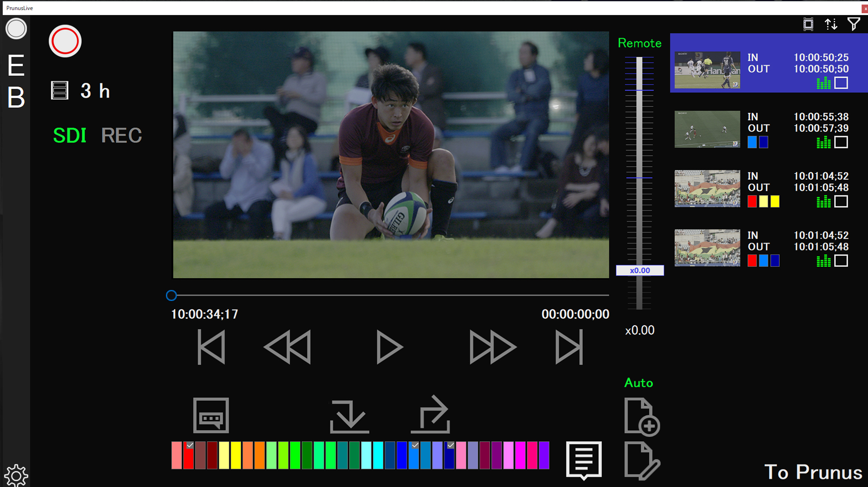This screenshot has width=868, height=487.
Task: Click the To Prunus button
Action: [813, 472]
